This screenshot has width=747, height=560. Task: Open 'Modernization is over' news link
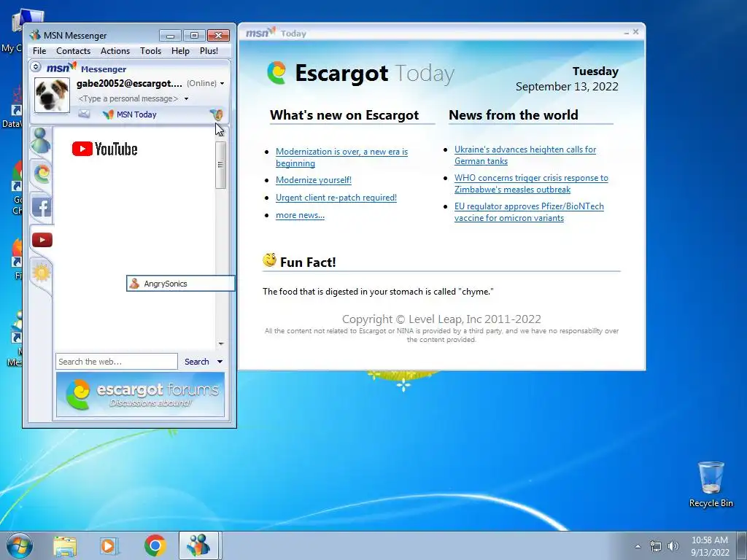(341, 157)
